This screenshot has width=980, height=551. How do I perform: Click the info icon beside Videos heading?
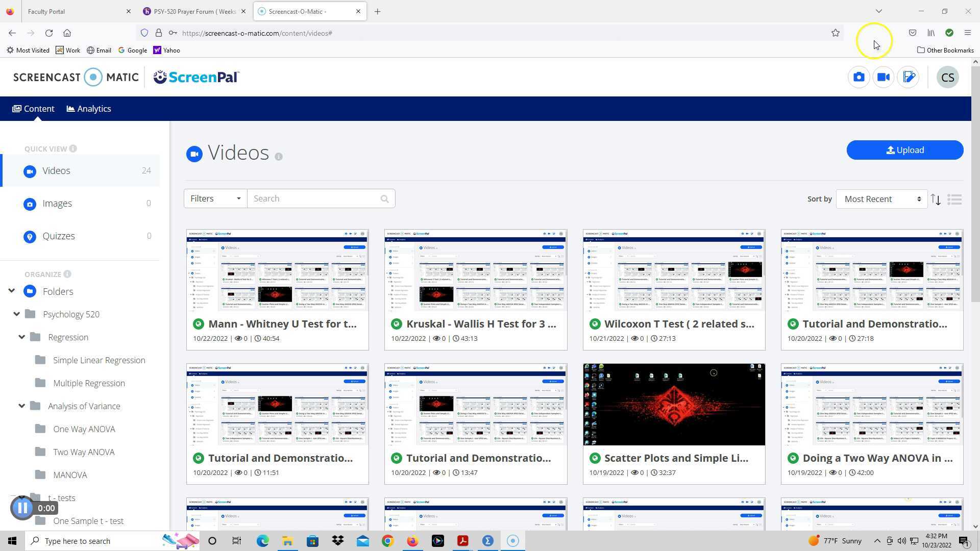point(279,157)
